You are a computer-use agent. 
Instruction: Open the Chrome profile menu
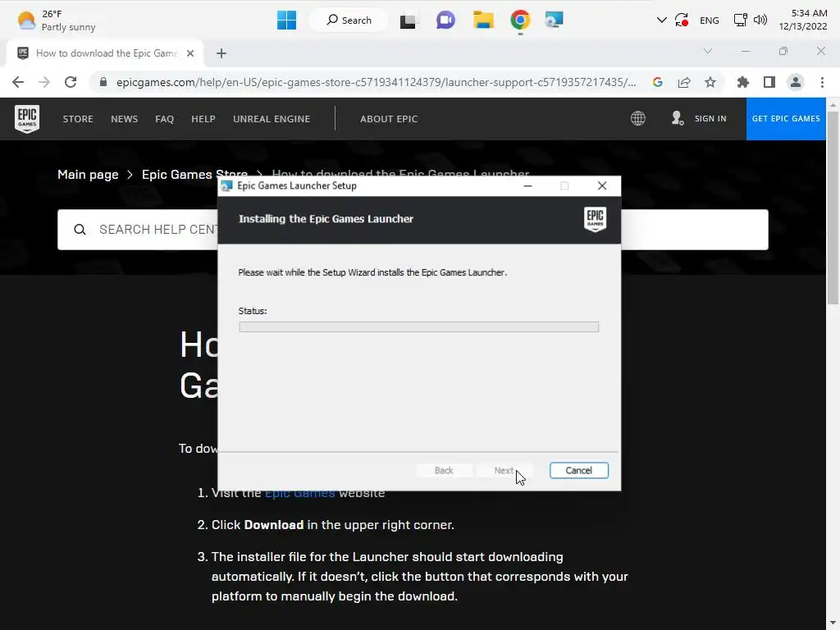796,82
